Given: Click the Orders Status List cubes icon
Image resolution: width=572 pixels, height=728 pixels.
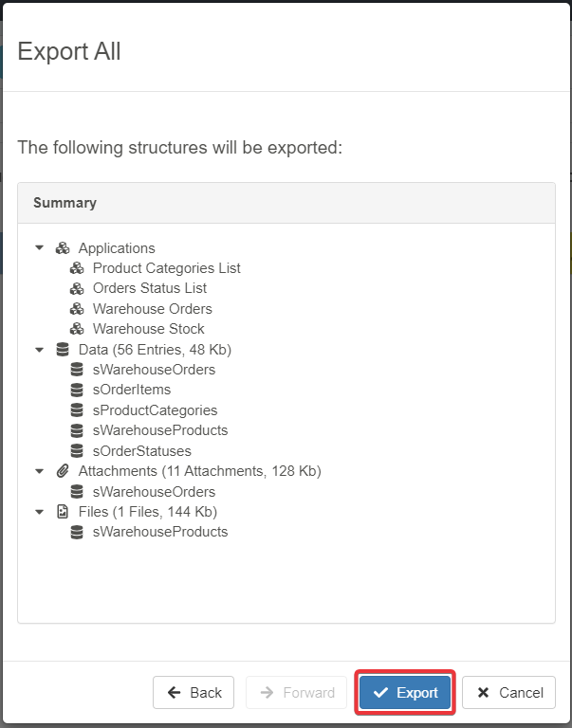Looking at the screenshot, I should (x=77, y=288).
